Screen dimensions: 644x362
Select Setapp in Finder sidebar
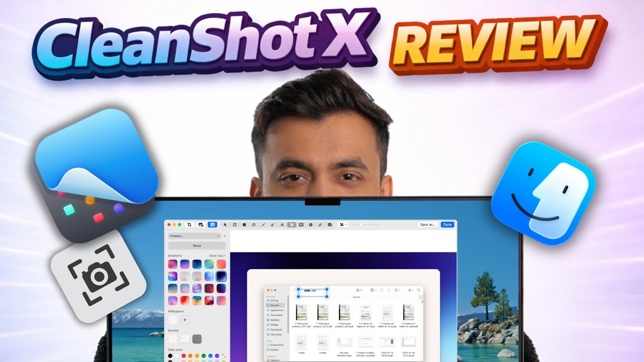(x=273, y=325)
